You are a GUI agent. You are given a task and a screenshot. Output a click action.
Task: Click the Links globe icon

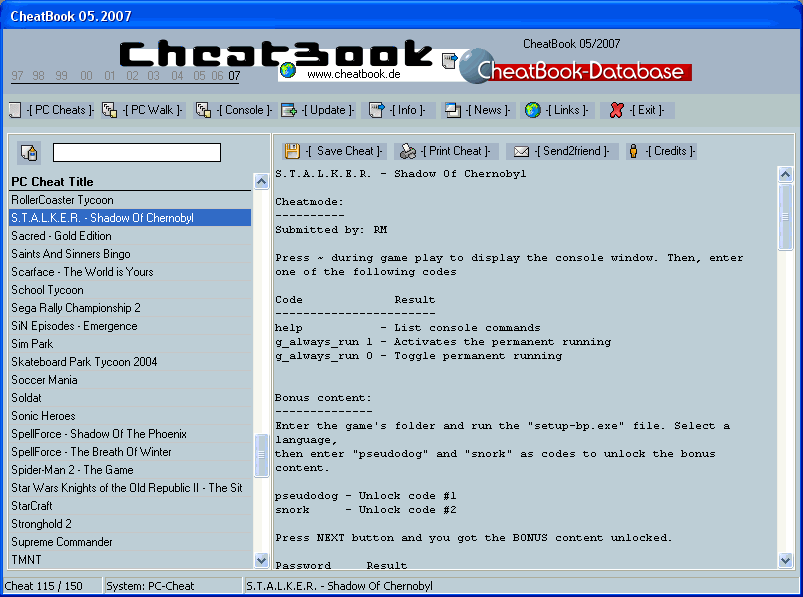click(x=533, y=110)
